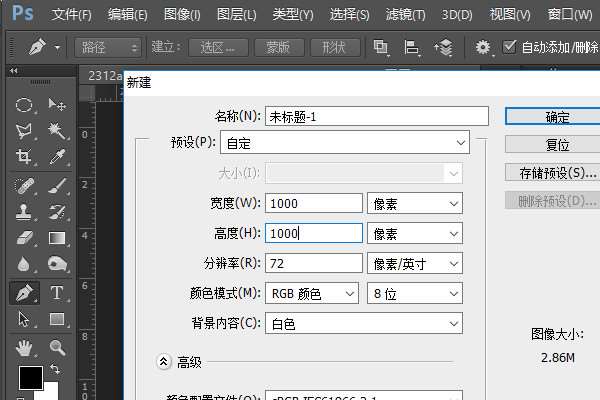Click the 宽度 field showing 1000

click(x=314, y=203)
